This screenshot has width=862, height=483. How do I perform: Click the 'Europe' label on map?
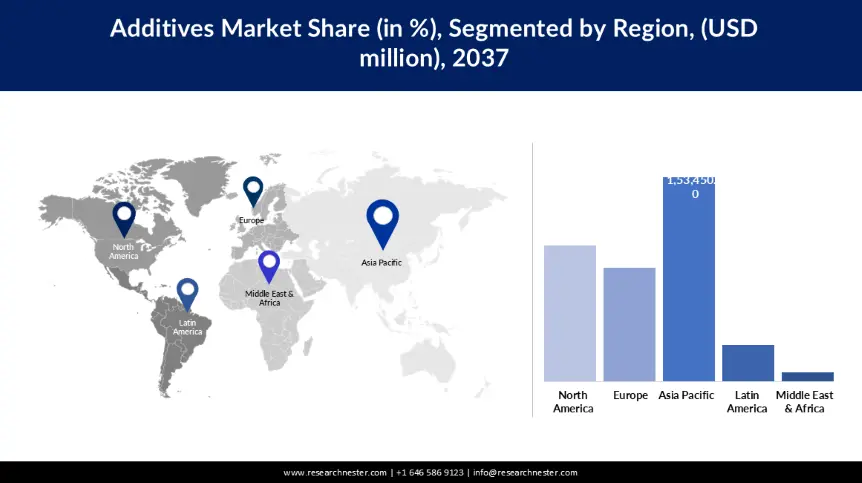point(251,220)
